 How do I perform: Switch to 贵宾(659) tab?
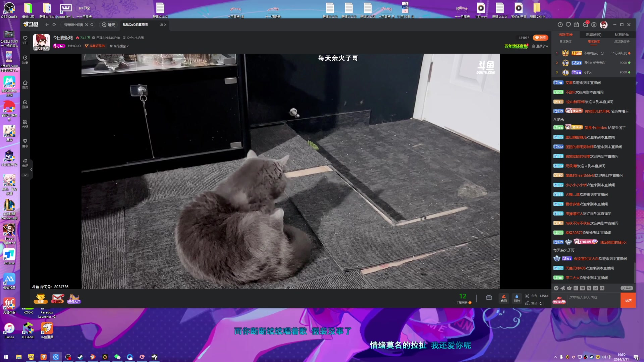593,35
